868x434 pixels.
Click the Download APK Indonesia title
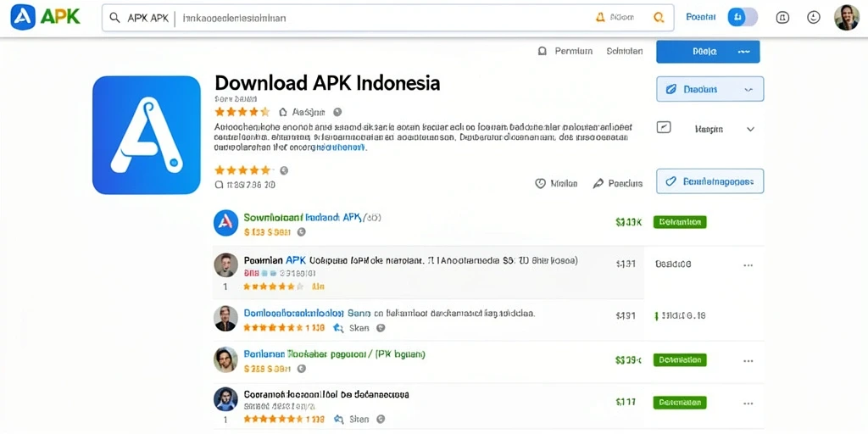327,83
